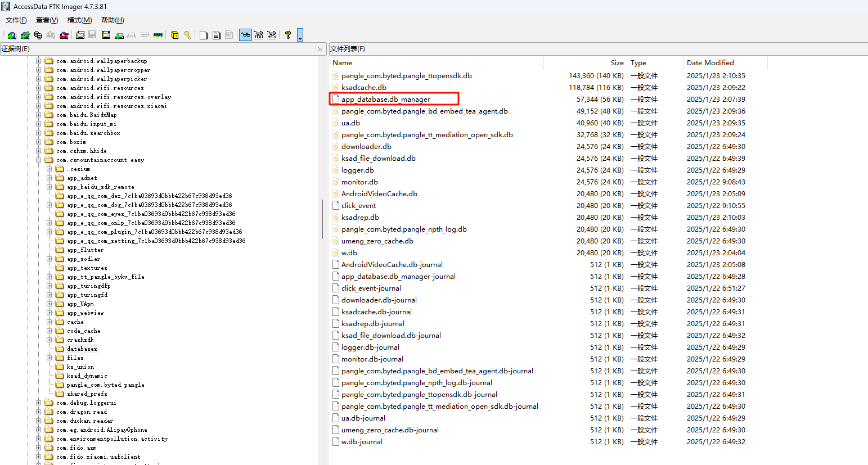Click the Capture Memory chip icon
Screen dimensions: 868x465
click(x=158, y=35)
